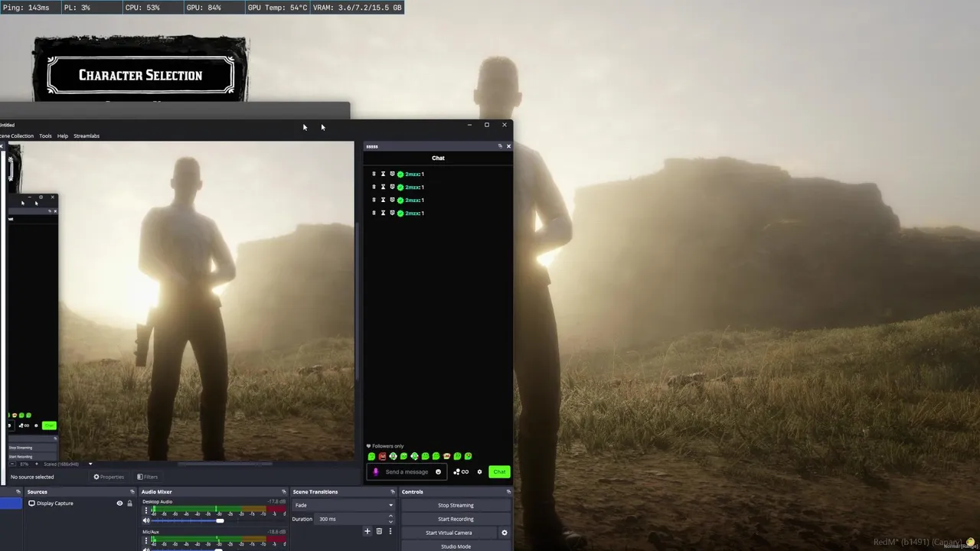Open Mic/Aux three-dot options
This screenshot has width=980, height=551.
pos(146,540)
